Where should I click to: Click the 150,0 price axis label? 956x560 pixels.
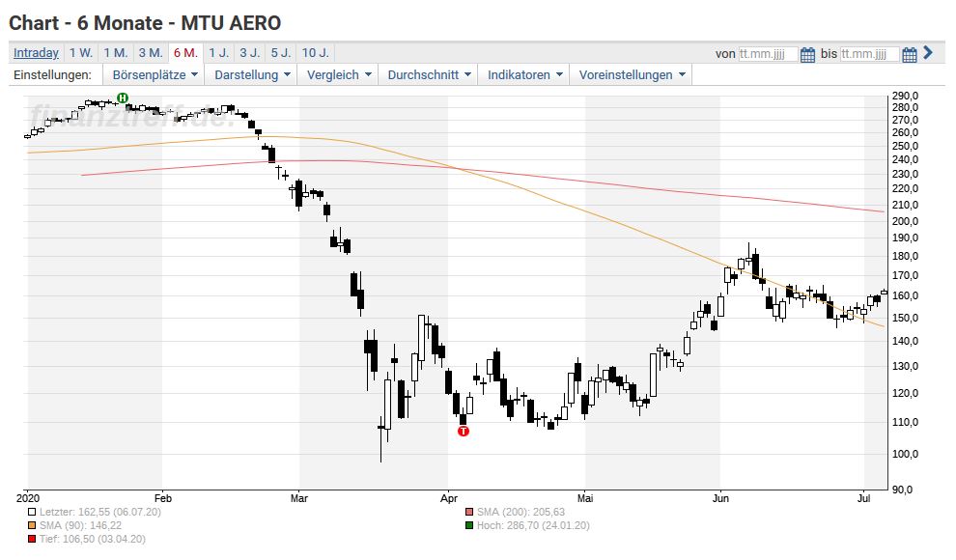(x=906, y=318)
